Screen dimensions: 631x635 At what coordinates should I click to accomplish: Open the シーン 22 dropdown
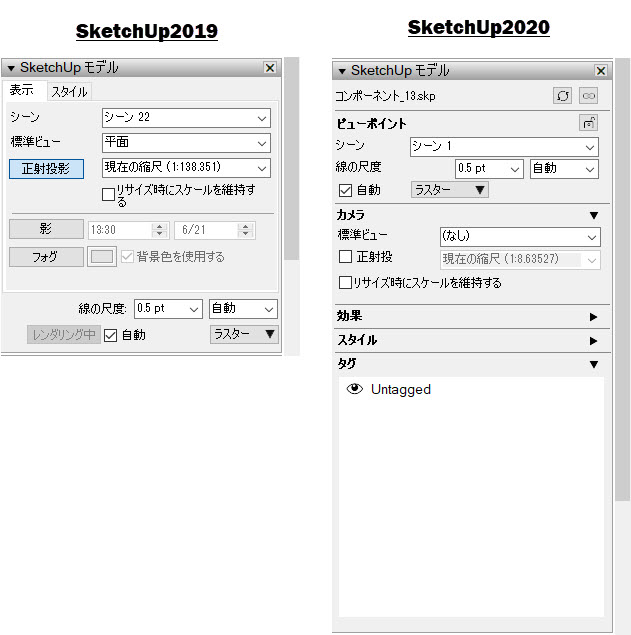(186, 118)
